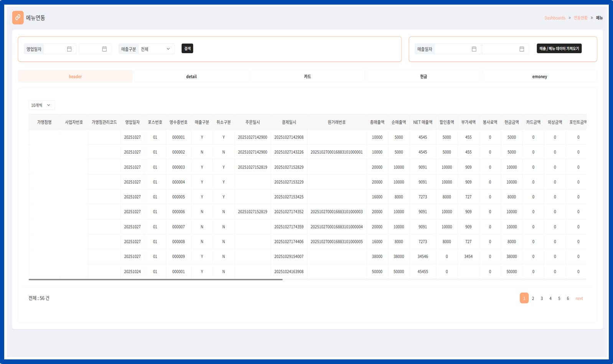Open Dashboards breadcrumb link
The height and width of the screenshot is (364, 613).
click(555, 18)
